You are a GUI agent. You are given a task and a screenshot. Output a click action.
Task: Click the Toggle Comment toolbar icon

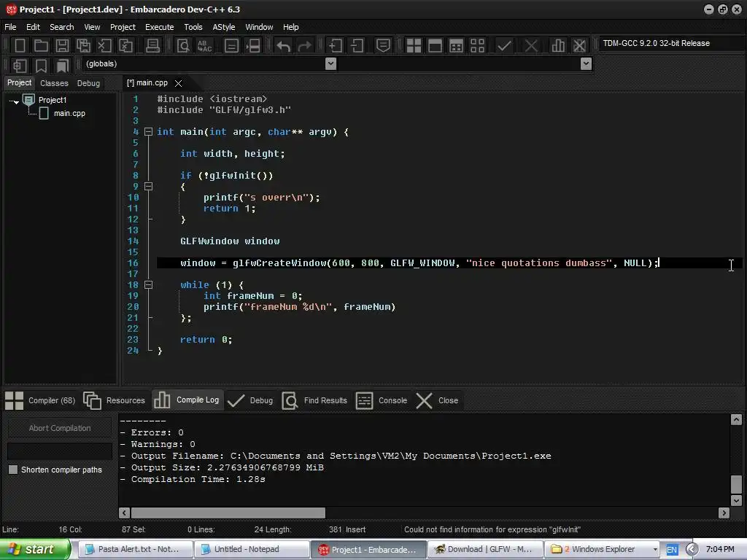pos(383,46)
